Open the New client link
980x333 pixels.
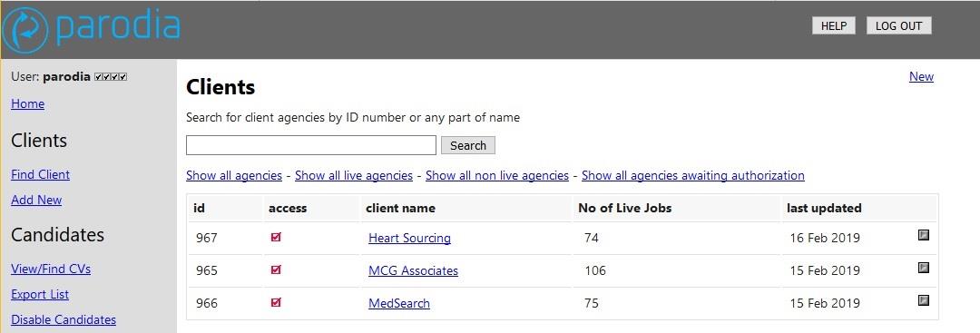pyautogui.click(x=921, y=77)
